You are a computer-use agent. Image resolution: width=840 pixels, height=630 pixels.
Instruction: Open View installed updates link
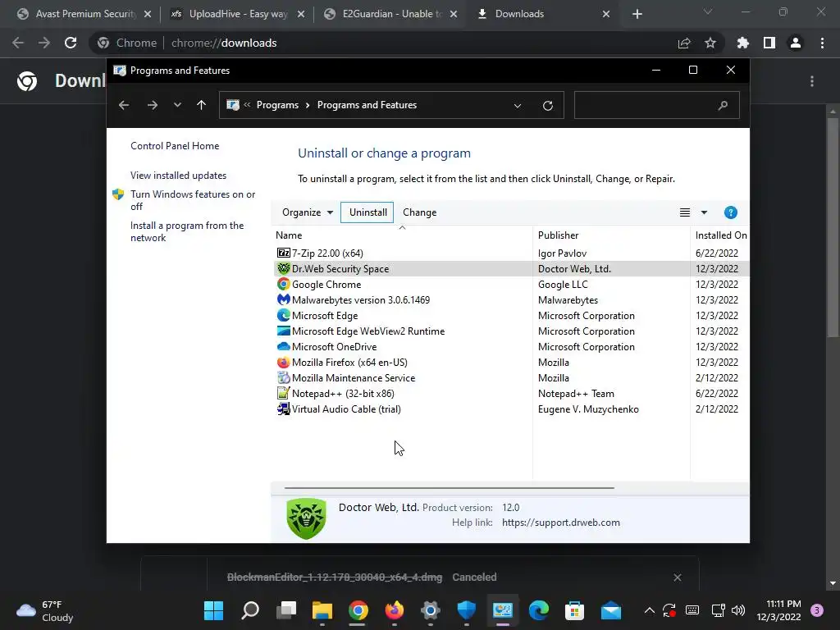click(x=178, y=176)
